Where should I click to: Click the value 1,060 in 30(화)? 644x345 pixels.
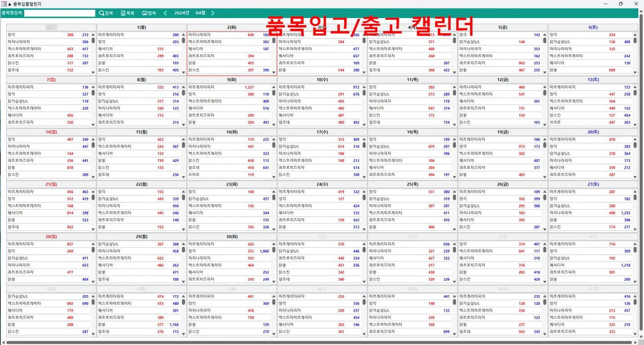[264, 251]
